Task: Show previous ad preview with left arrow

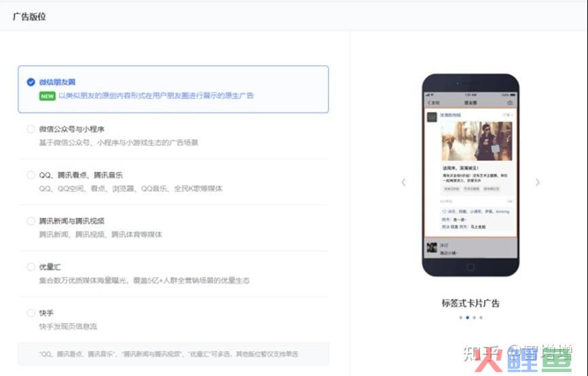Action: (403, 182)
